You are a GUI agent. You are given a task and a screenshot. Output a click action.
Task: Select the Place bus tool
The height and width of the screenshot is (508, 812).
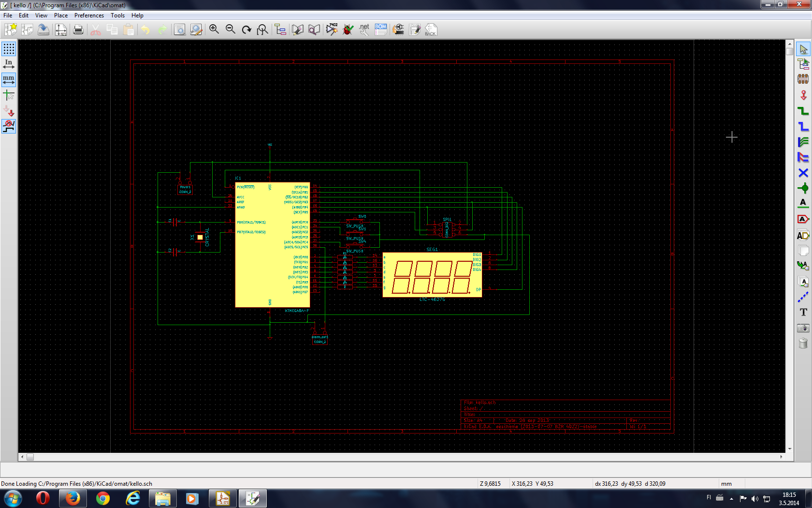click(803, 126)
